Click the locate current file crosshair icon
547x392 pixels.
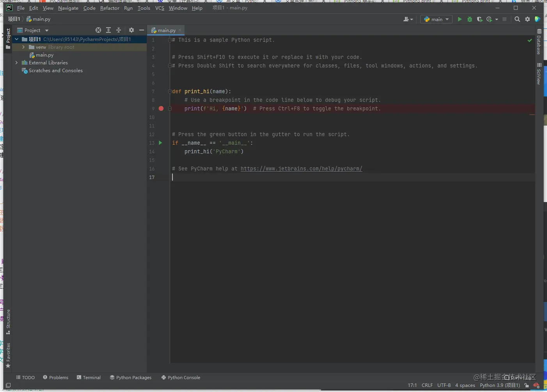click(98, 30)
